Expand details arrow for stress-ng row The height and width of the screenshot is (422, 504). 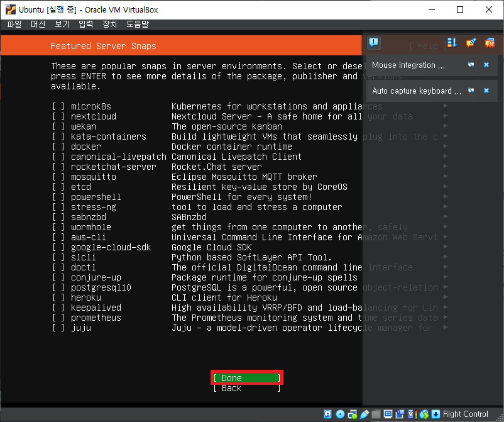tap(446, 206)
